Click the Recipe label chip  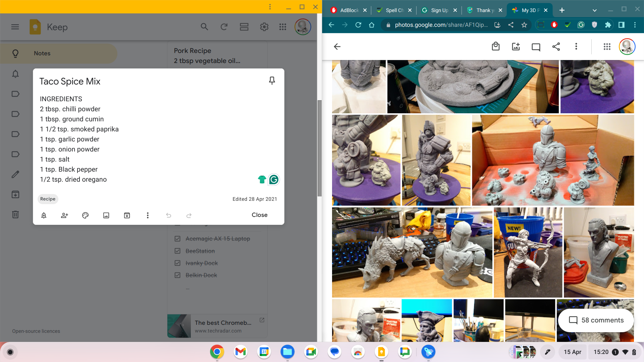[48, 199]
